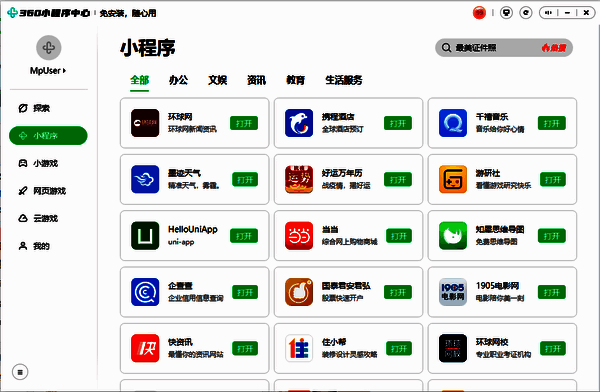Click the circular icon left of window controls
This screenshot has width=600, height=392.
[526, 13]
